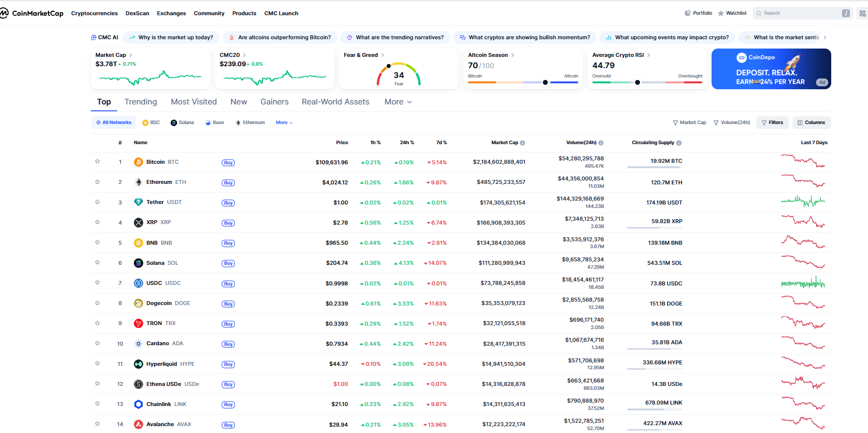Click the Bitcoin coin logo icon
The height and width of the screenshot is (433, 868).
click(x=138, y=162)
